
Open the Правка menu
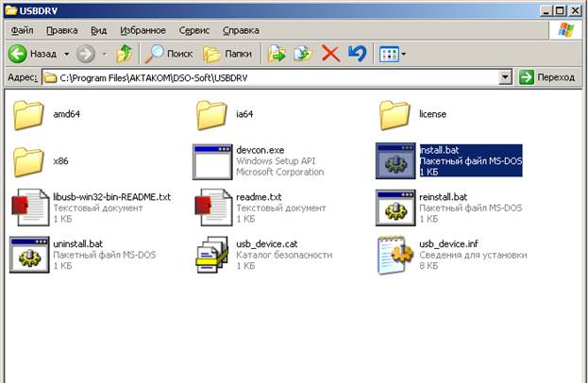[62, 30]
